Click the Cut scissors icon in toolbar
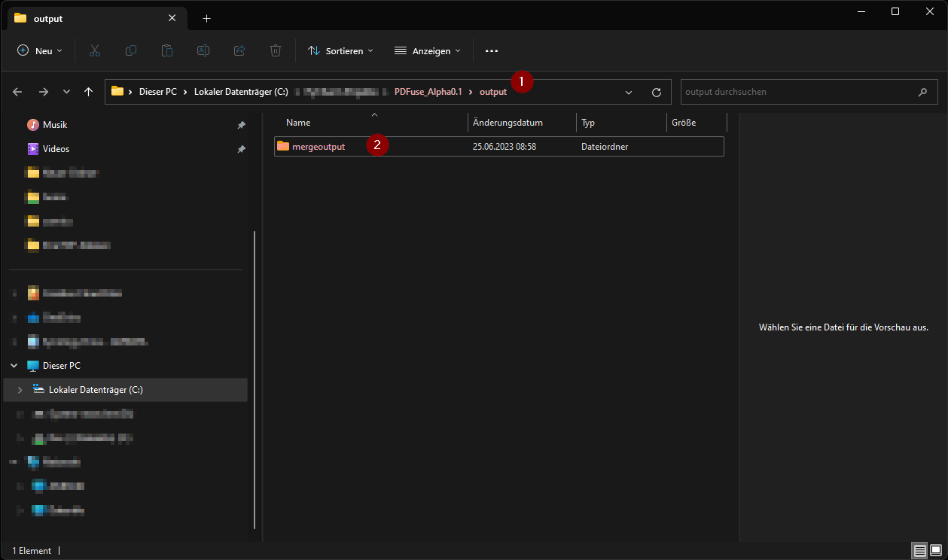The width and height of the screenshot is (948, 560). pyautogui.click(x=95, y=50)
